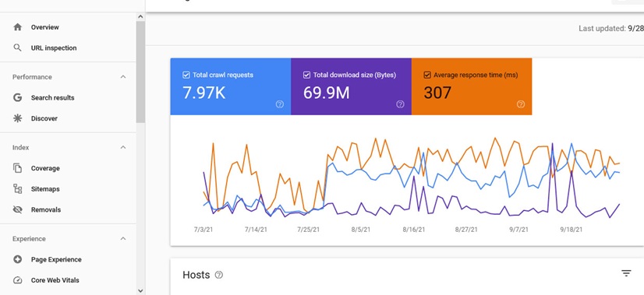Select the purple Total download size card
This screenshot has width=644, height=295.
pos(351,86)
